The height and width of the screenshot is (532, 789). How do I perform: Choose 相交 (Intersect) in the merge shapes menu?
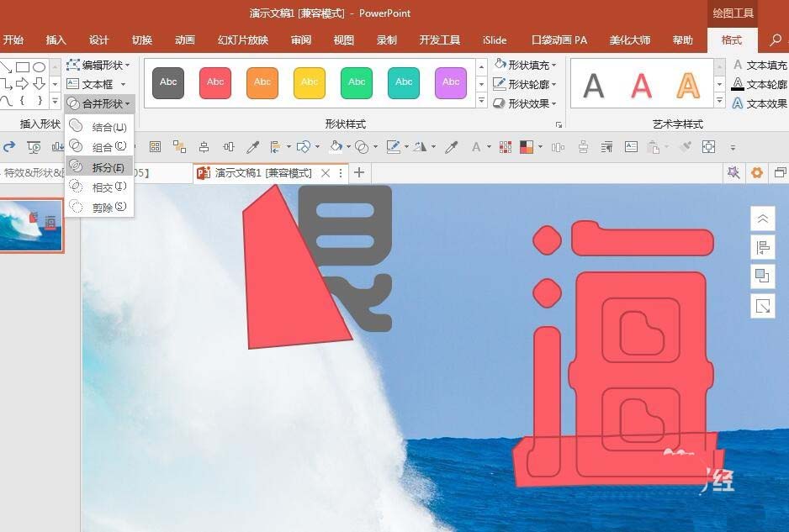tap(99, 187)
